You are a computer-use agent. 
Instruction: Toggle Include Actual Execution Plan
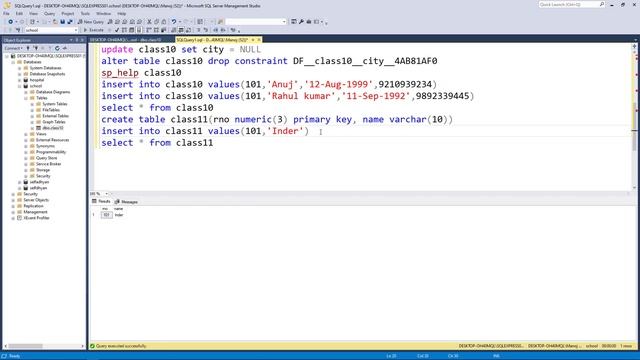click(x=149, y=30)
